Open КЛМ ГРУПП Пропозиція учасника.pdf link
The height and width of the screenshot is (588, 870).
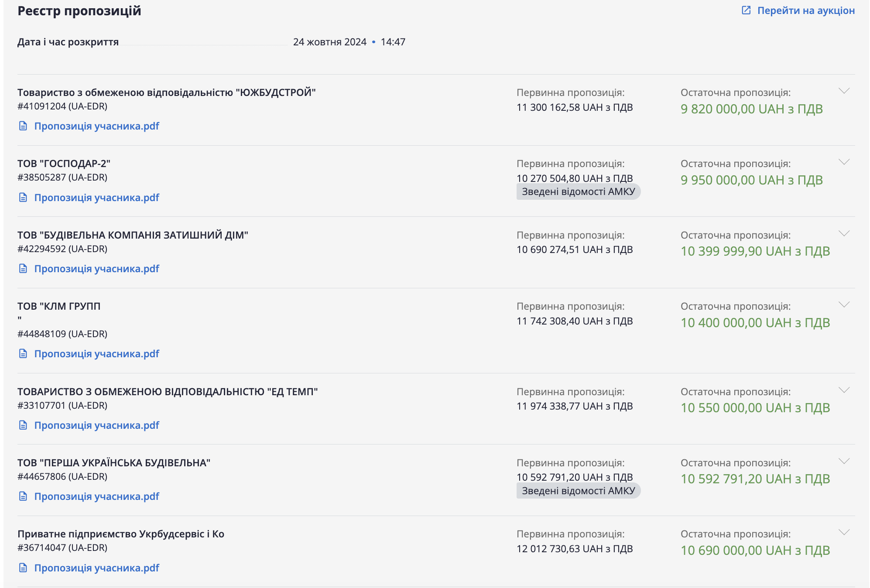tap(96, 354)
